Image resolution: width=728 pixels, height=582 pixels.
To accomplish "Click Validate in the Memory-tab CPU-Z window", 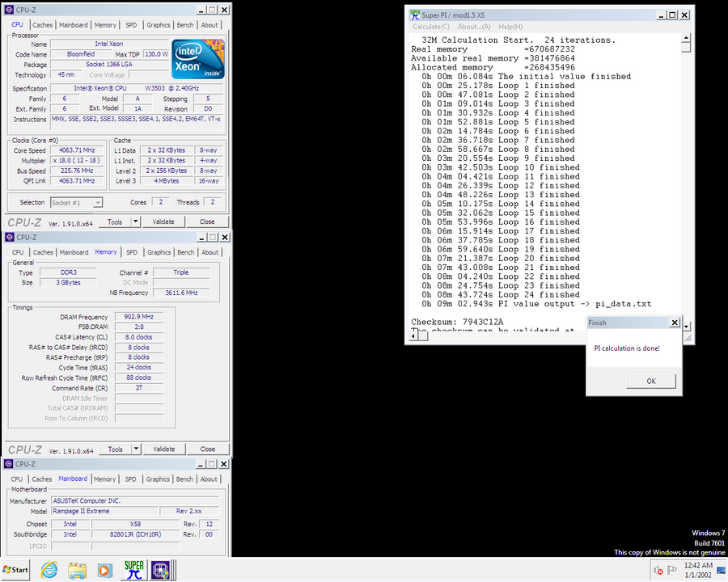I will click(164, 449).
